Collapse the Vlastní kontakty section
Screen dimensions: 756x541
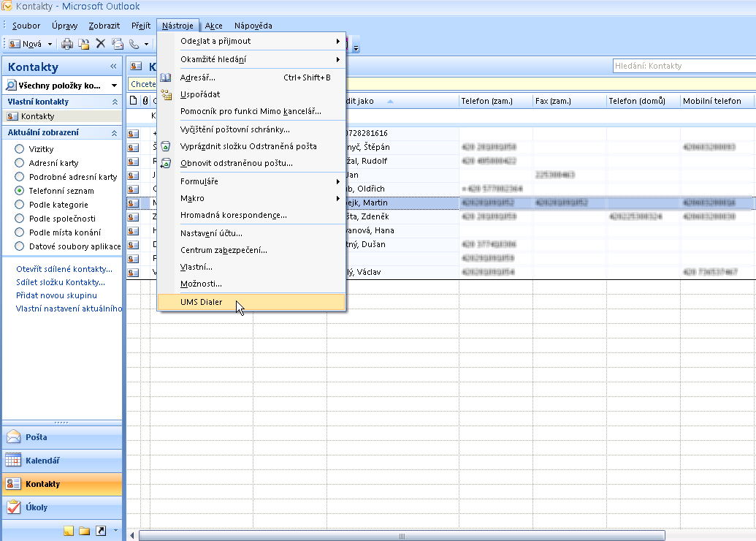[115, 102]
